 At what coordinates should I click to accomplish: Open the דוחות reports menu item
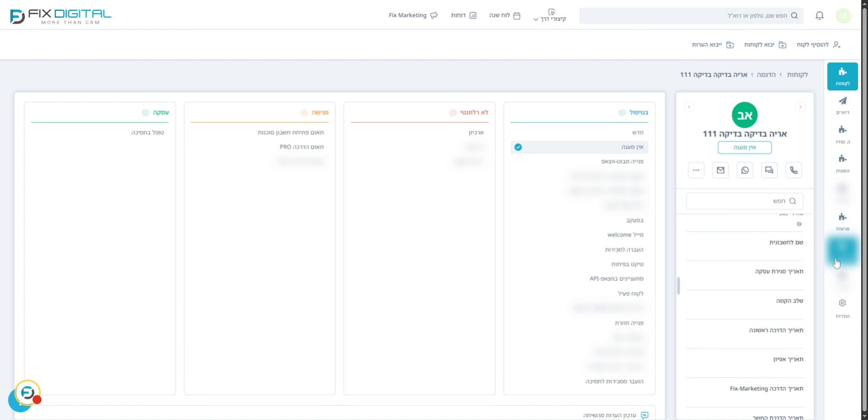(x=463, y=15)
